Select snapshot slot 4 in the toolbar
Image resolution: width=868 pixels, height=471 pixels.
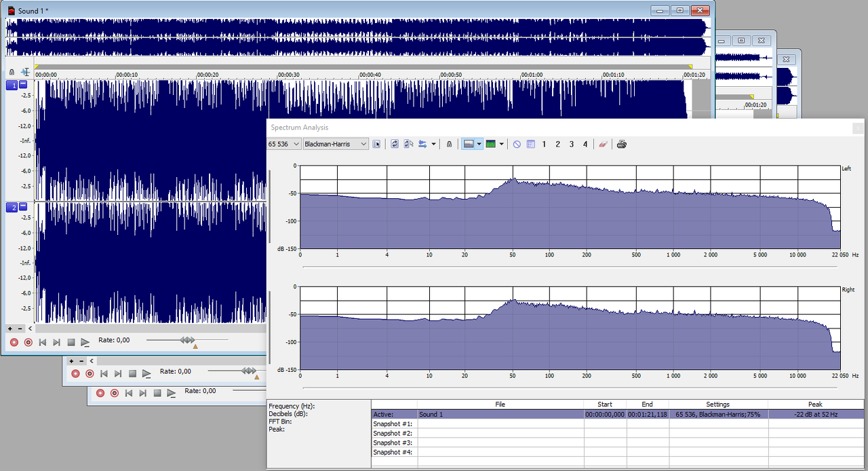point(585,145)
